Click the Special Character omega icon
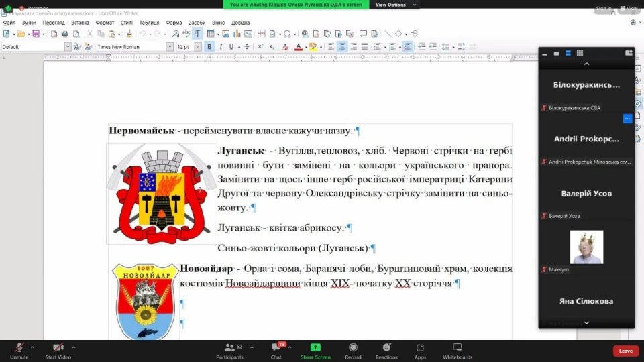The image size is (644, 362). [287, 34]
